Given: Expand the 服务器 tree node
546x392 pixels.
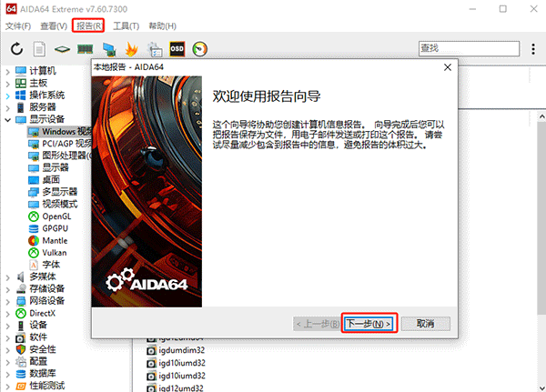Looking at the screenshot, I should coord(7,108).
